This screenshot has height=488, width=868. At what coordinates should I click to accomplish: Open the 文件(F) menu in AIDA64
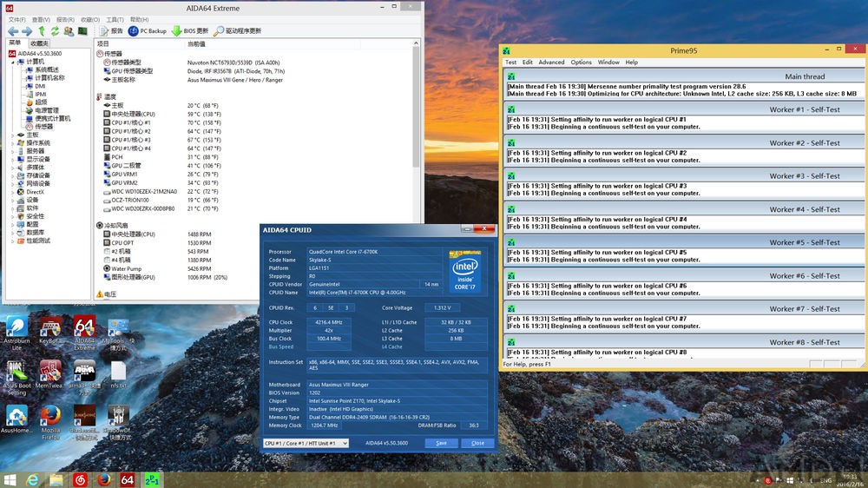16,19
